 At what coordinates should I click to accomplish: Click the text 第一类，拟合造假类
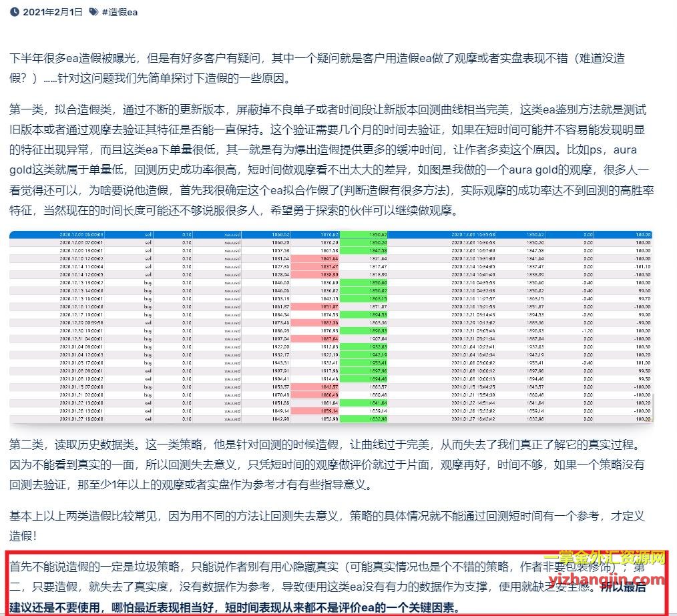(x=61, y=109)
